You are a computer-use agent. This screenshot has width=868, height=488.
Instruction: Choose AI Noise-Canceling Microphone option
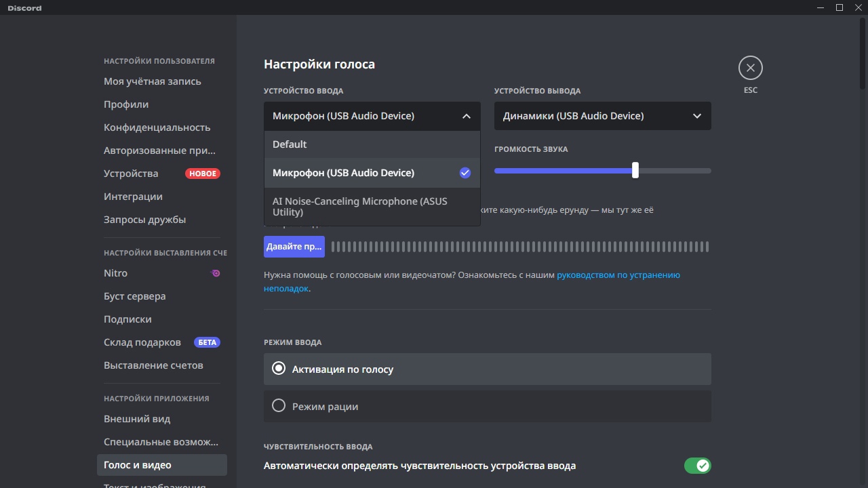pos(372,207)
